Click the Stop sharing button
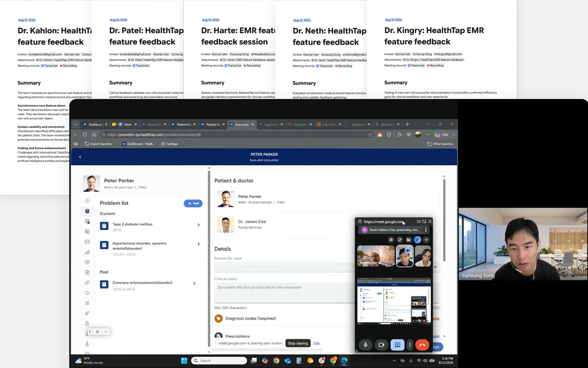This screenshot has width=588, height=368. pyautogui.click(x=298, y=343)
